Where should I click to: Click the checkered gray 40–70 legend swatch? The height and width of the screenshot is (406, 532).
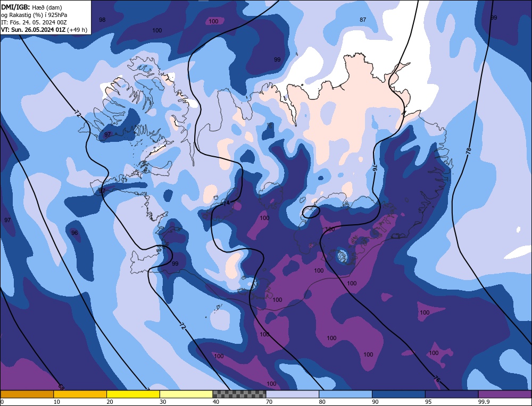[239, 394]
